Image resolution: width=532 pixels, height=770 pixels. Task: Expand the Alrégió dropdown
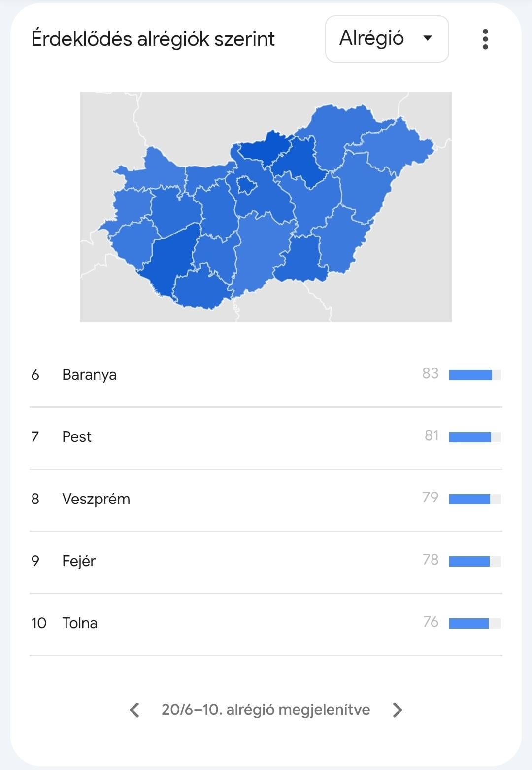click(x=387, y=39)
